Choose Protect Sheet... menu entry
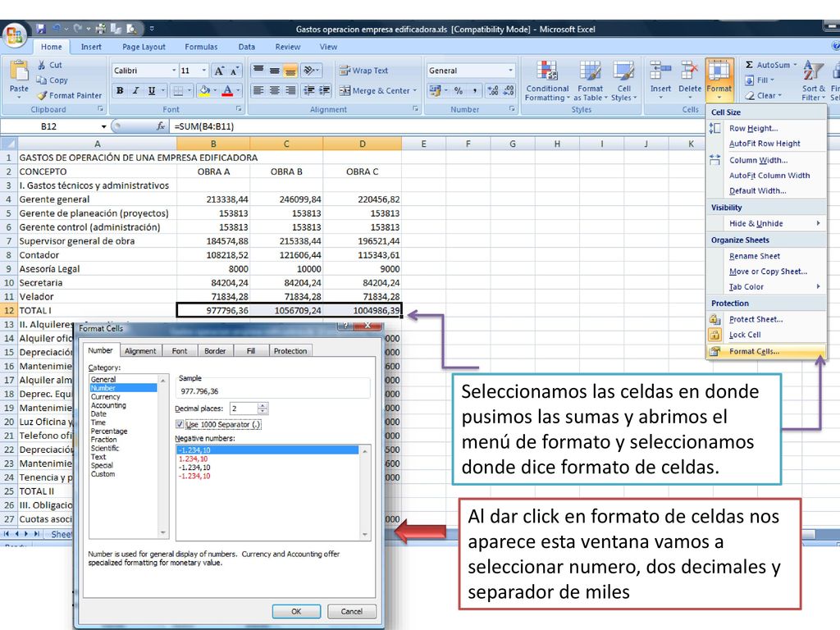The image size is (840, 630). [x=766, y=319]
